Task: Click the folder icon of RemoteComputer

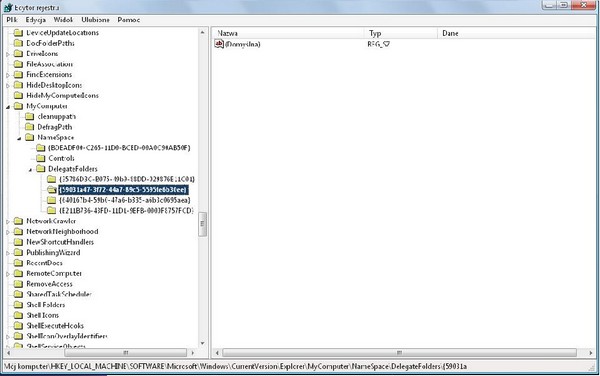Action: pyautogui.click(x=18, y=273)
